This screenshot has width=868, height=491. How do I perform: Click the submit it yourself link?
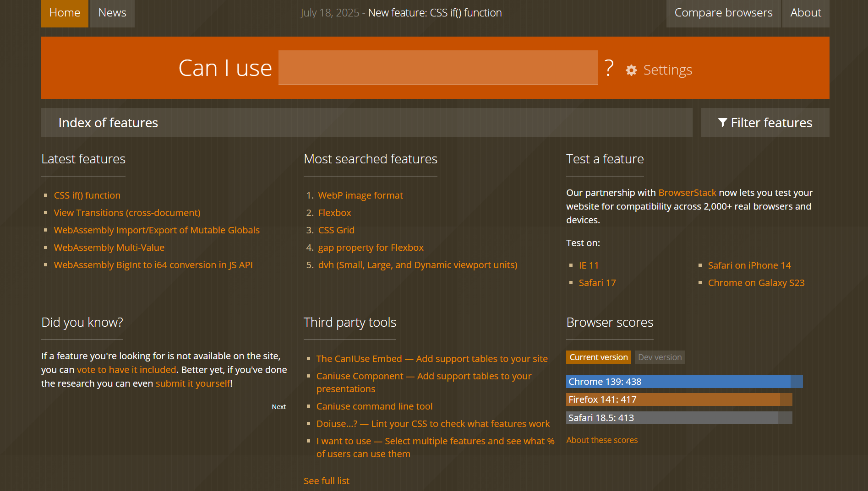pos(193,383)
